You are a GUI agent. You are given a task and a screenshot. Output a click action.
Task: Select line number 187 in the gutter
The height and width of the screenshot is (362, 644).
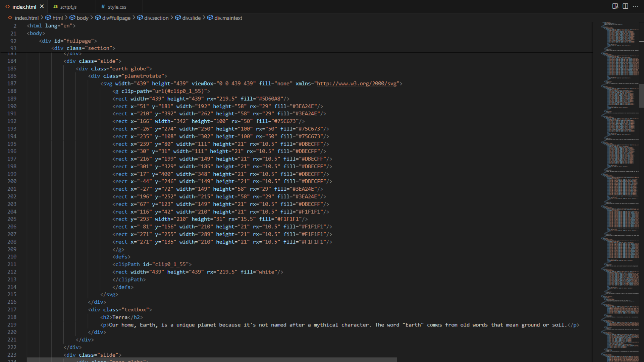(12, 83)
